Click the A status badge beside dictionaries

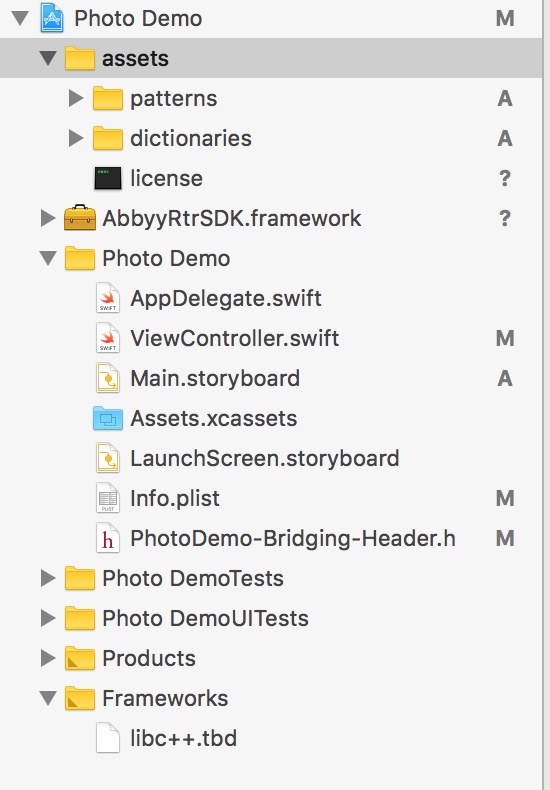tap(505, 138)
